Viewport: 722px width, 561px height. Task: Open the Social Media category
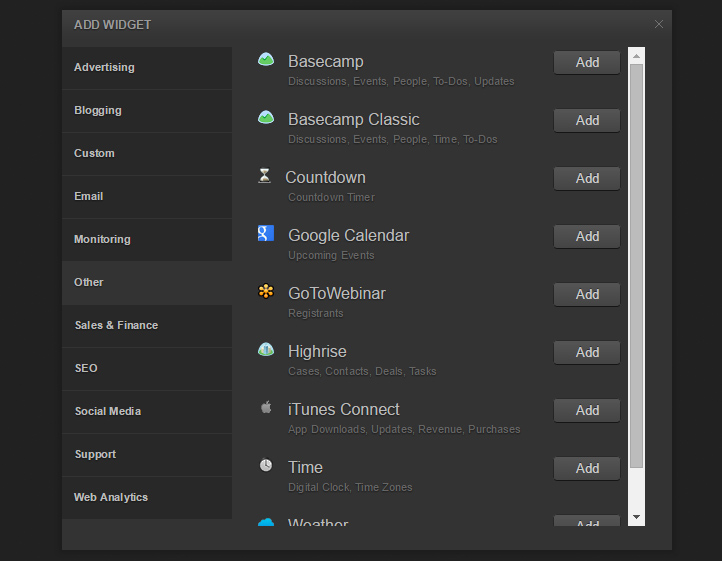pyautogui.click(x=147, y=412)
